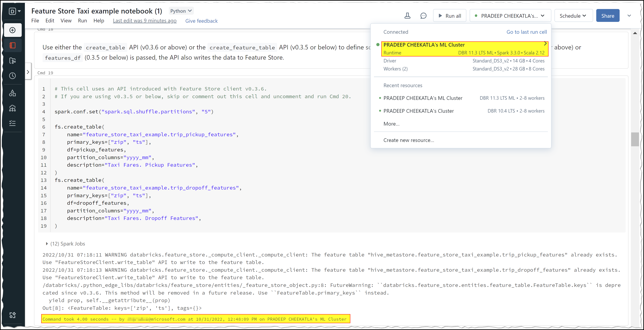Click the create new plus icon in sidebar
This screenshot has height=330, width=644.
pos(13,30)
